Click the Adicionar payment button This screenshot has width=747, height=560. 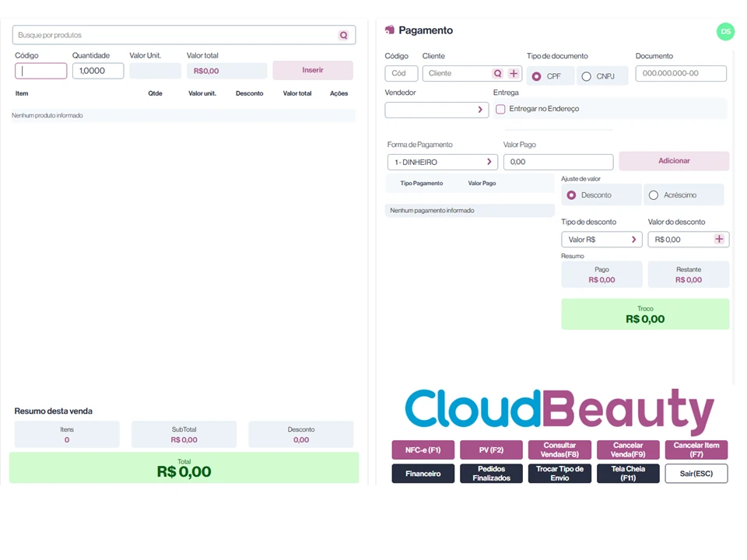(674, 161)
